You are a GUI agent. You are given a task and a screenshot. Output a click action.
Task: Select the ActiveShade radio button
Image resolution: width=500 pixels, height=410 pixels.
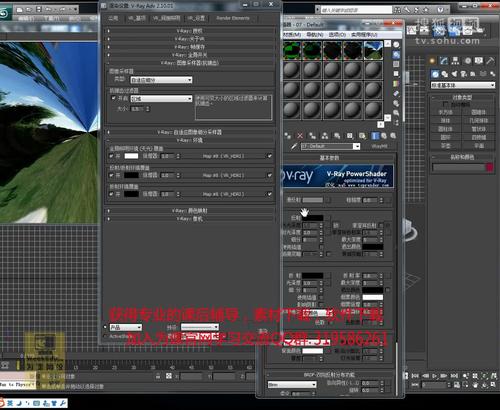coord(105,336)
